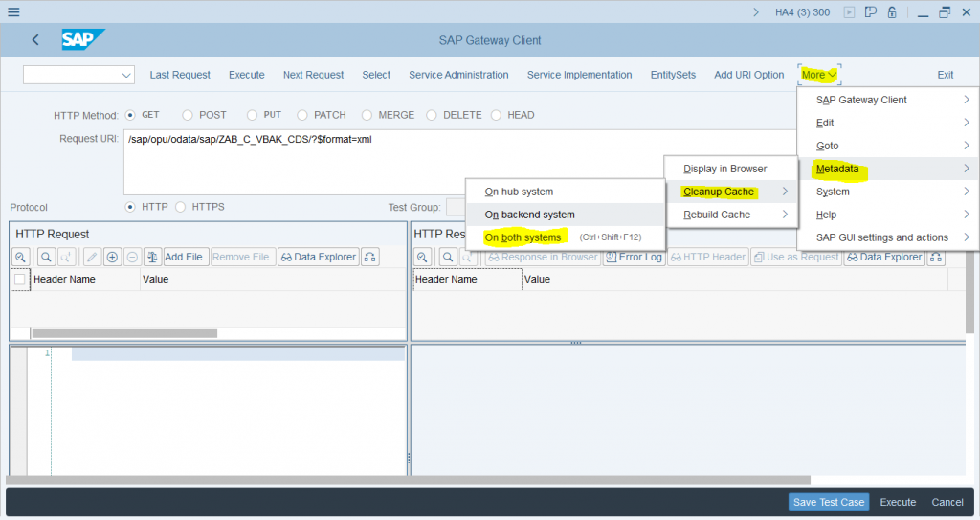Click the search icon in HTTP Request toolbar
The height and width of the screenshot is (520, 980).
(x=46, y=257)
